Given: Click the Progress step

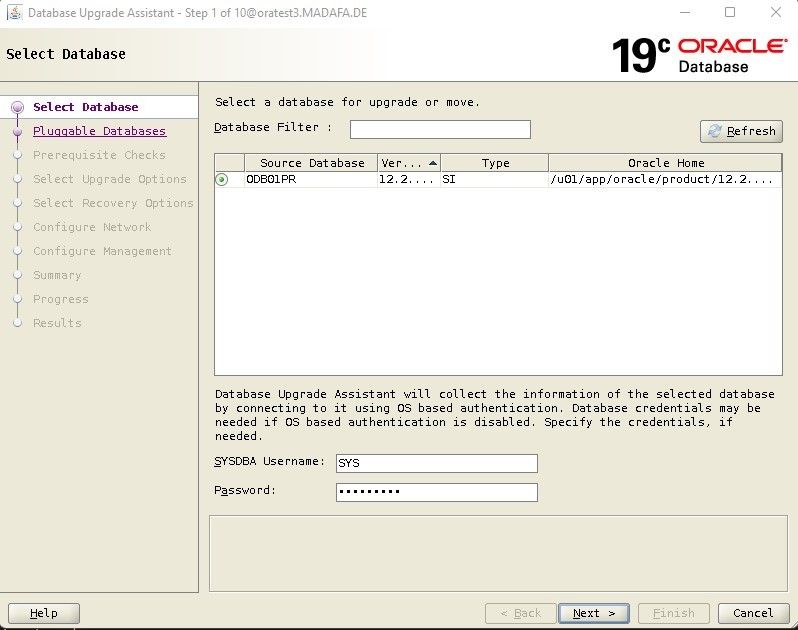Looking at the screenshot, I should coord(61,299).
